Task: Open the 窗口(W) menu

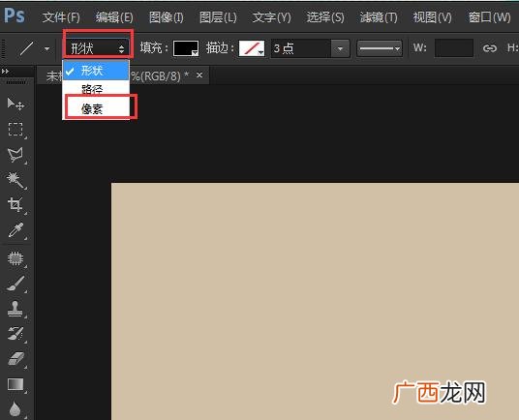Action: (x=489, y=17)
